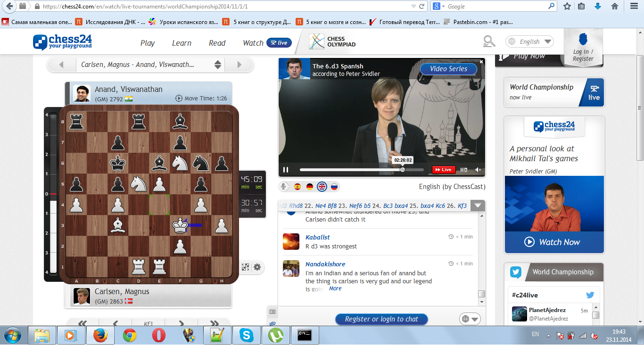Jump to Live in video player
644x362 pixels.
click(443, 170)
